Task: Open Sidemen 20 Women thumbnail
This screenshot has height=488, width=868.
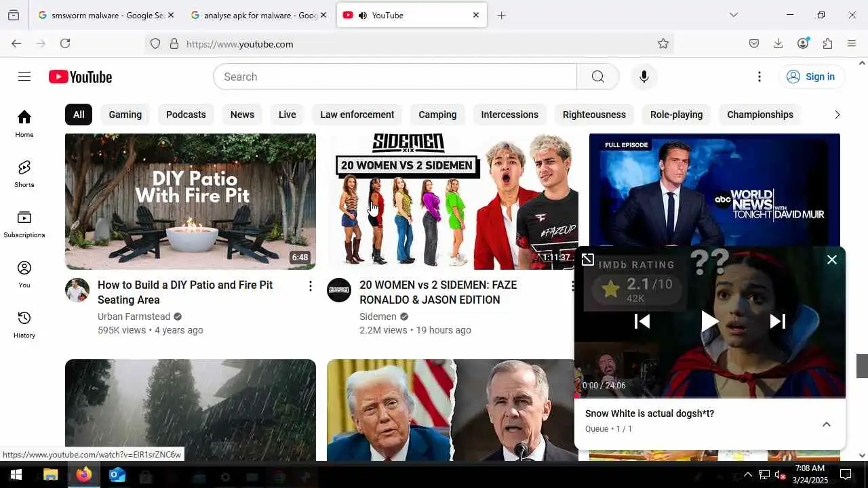Action: pyautogui.click(x=452, y=201)
